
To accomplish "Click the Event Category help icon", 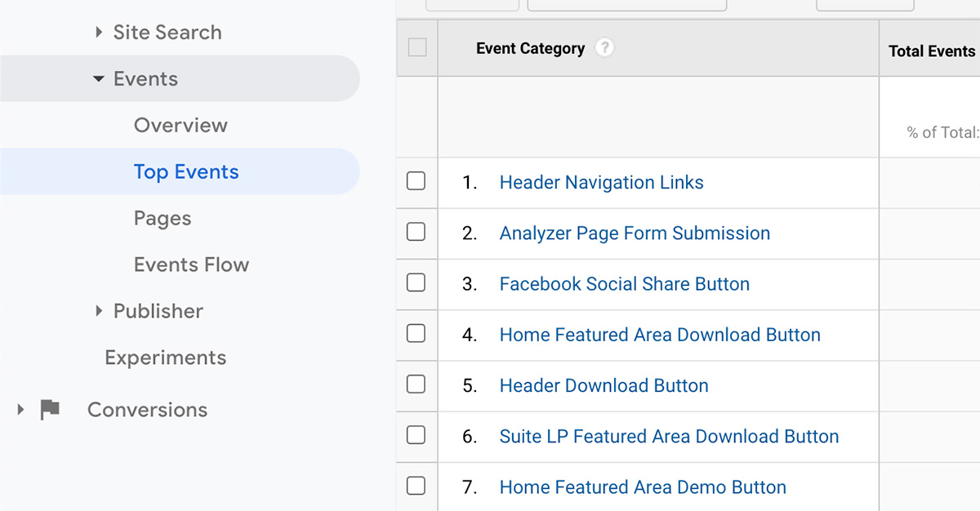I will point(604,47).
